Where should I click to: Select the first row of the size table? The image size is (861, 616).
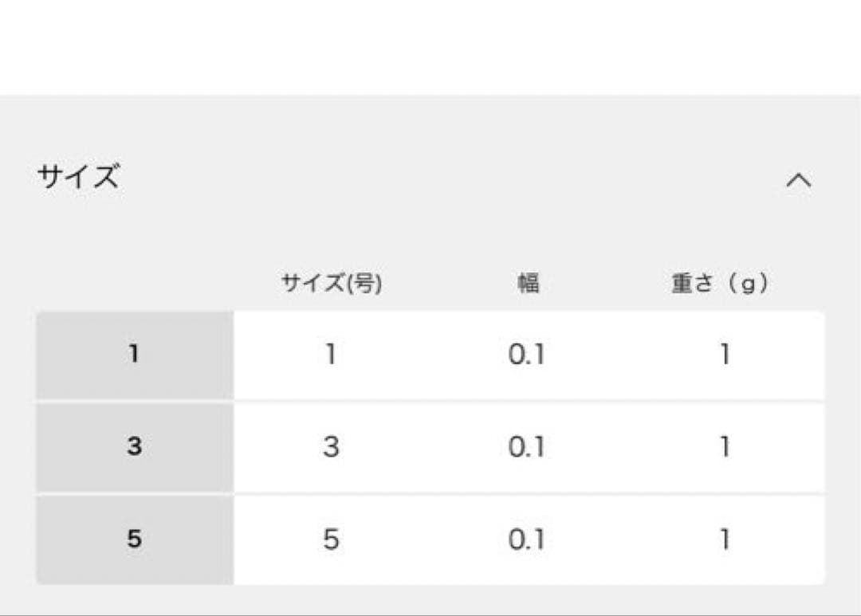(431, 355)
